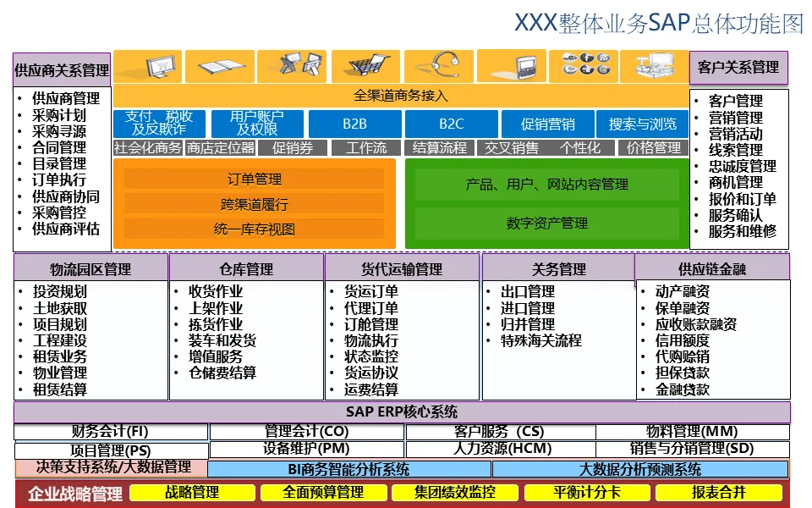Click the BI商务智能分析系统 blue bar
The image size is (812, 508).
point(349,469)
